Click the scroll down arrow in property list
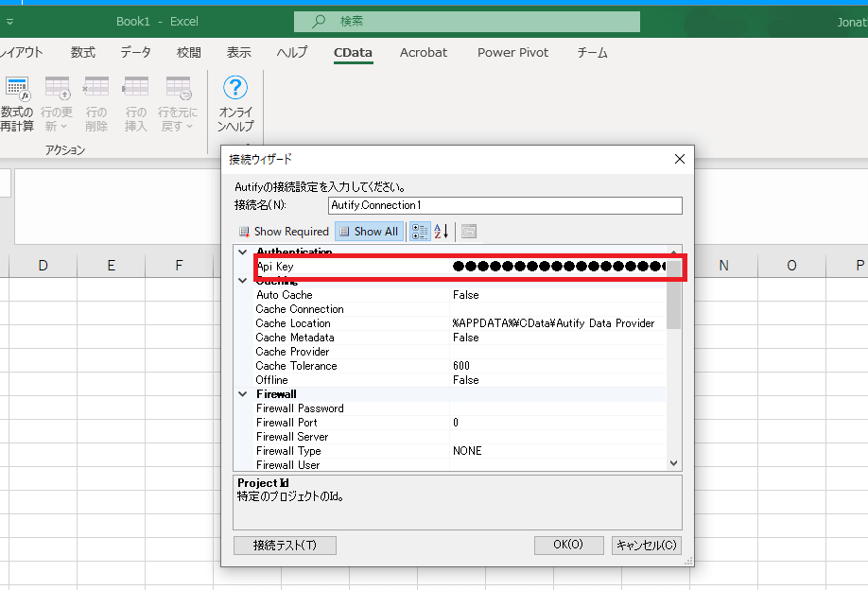Screen dimensions: 868x590 (673, 463)
